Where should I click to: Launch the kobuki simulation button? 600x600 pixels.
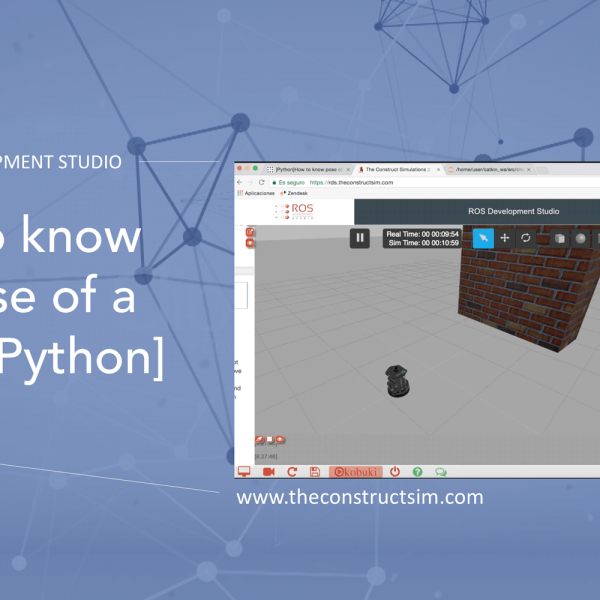pyautogui.click(x=356, y=472)
